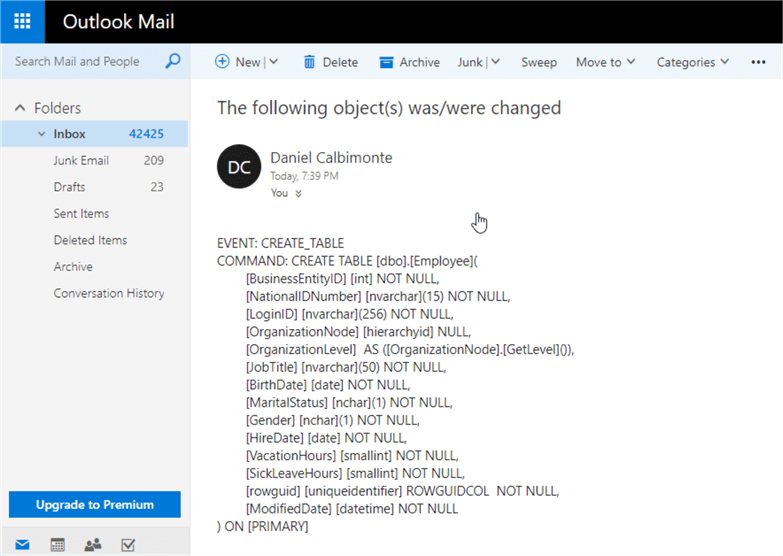Click the [rowguid] uniqueidentifier line
This screenshot has height=556, width=783.
pos(402,491)
